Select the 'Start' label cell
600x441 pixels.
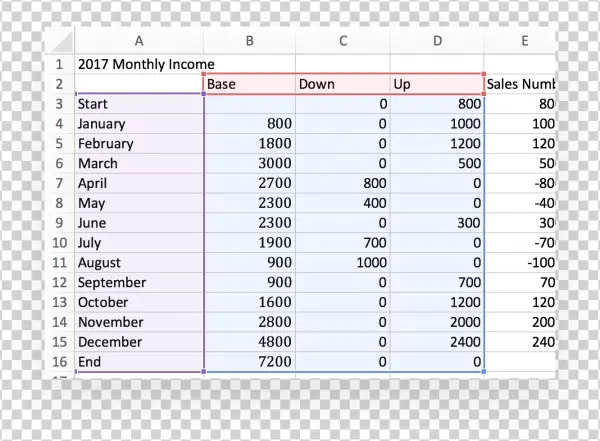[x=139, y=104]
